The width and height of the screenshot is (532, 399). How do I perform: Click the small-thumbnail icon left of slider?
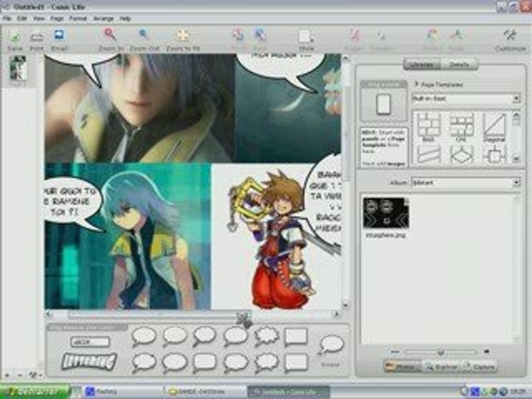tap(395, 352)
